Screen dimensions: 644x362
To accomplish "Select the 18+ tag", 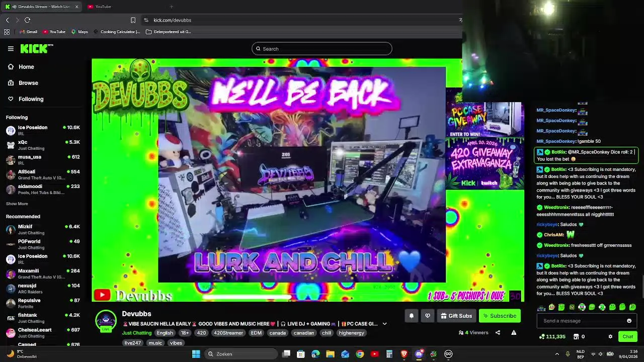I will 185,333.
